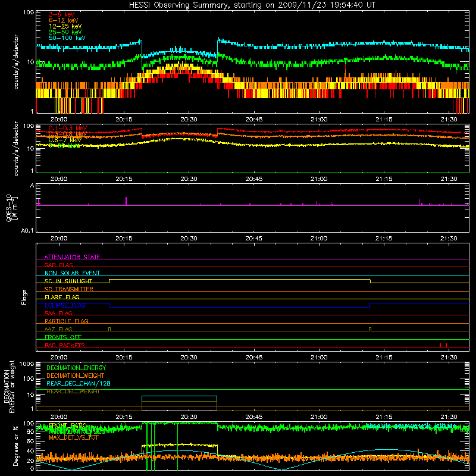Click the '20:30' time label under keV panel
The height and width of the screenshot is (476, 476).
[189, 120]
